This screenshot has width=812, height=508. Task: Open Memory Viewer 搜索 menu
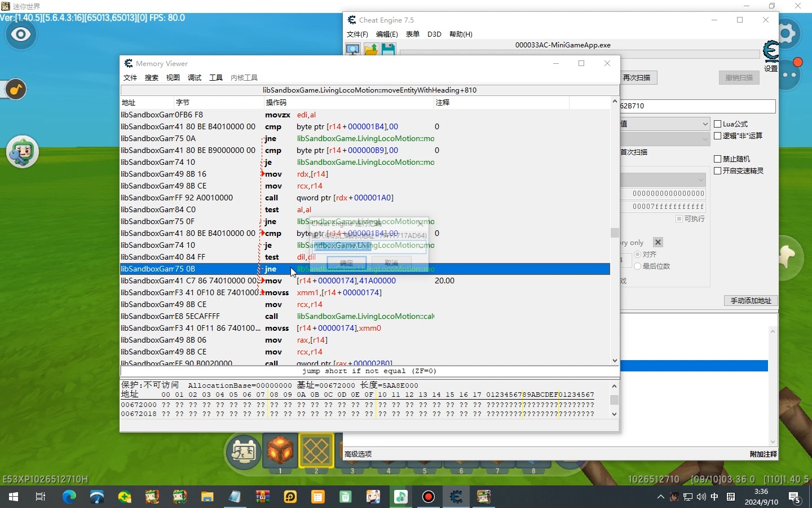click(152, 77)
